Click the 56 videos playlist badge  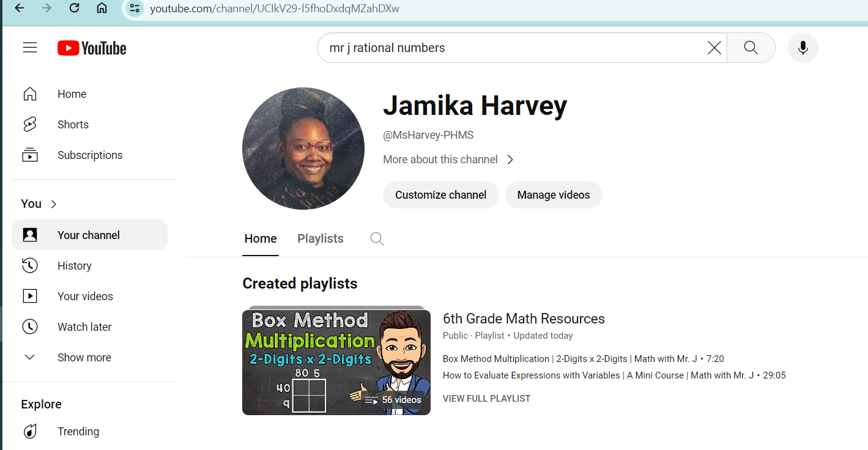coord(393,400)
